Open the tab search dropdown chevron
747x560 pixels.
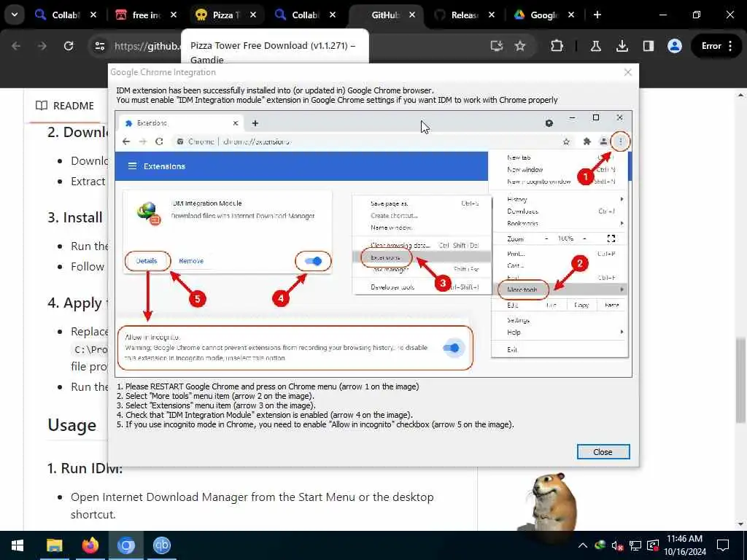tap(15, 15)
